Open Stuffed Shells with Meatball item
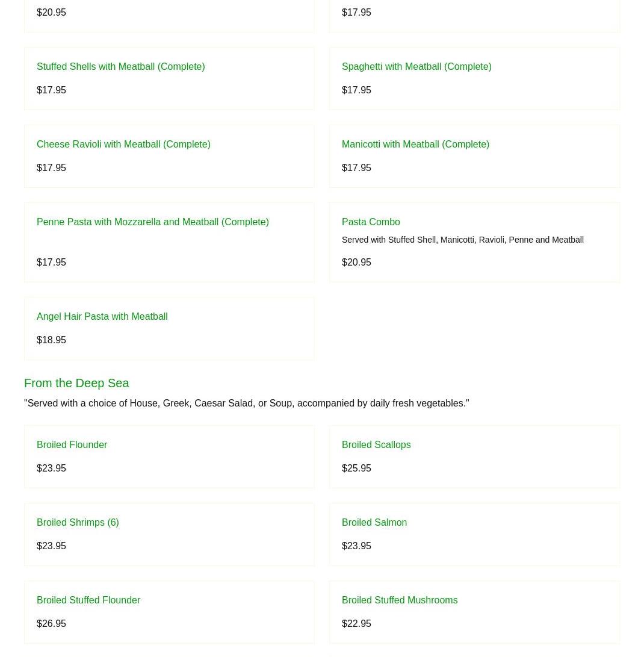644x657 pixels. 120,67
